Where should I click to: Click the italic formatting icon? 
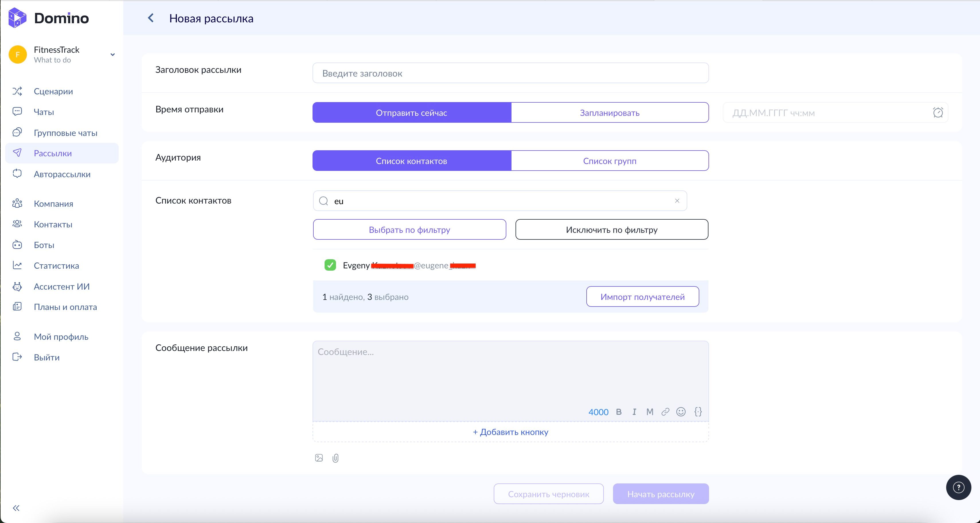(634, 411)
